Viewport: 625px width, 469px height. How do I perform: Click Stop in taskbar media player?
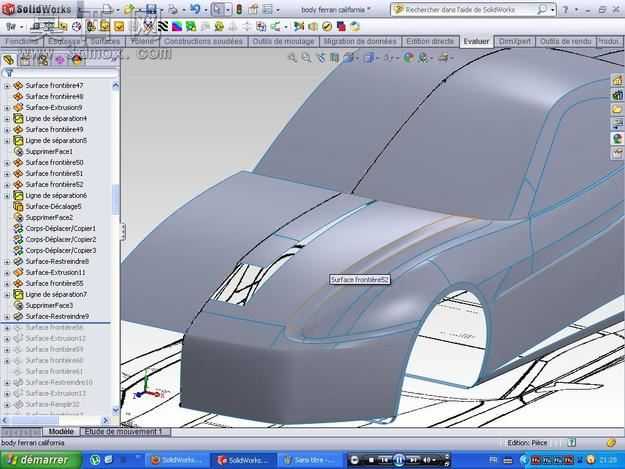tap(371, 460)
